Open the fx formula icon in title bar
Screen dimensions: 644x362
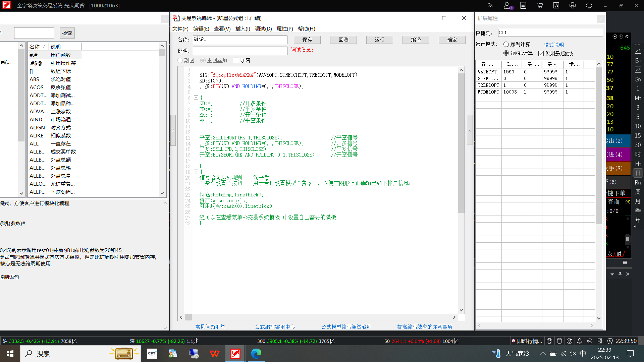(556, 5)
